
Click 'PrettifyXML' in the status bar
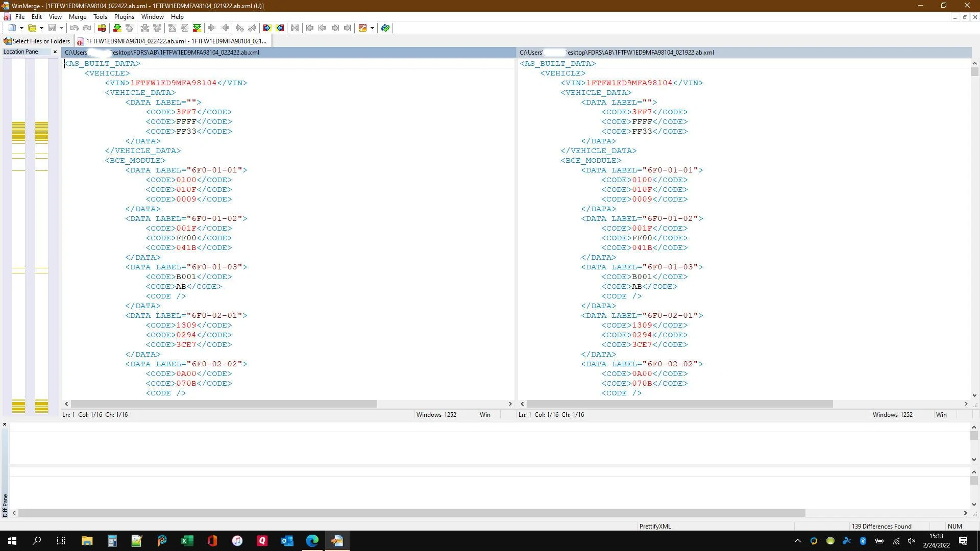655,526
